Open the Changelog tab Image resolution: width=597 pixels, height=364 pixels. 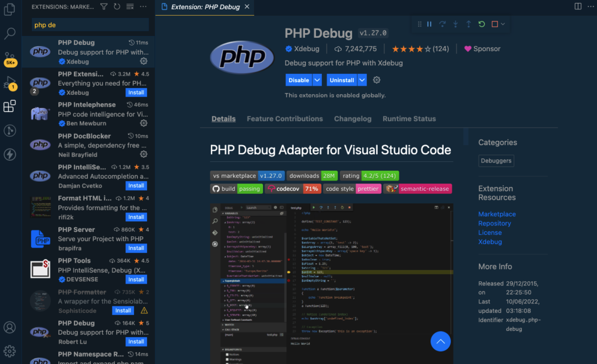coord(353,119)
